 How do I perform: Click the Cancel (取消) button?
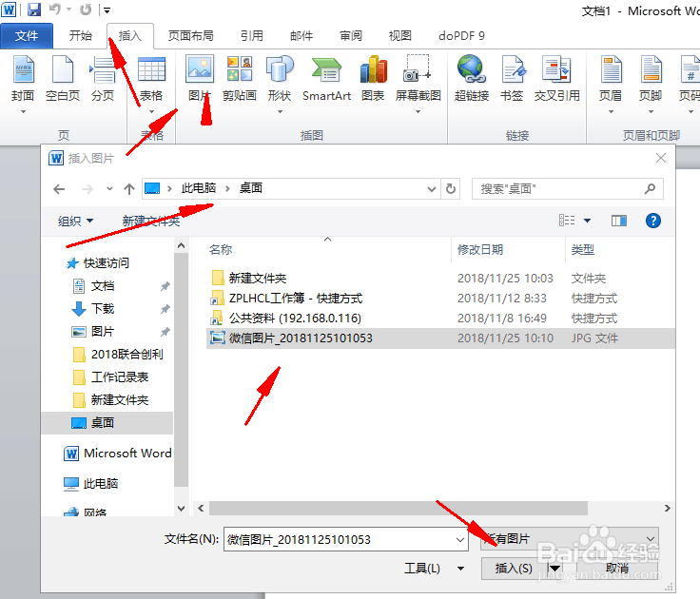coord(617,569)
